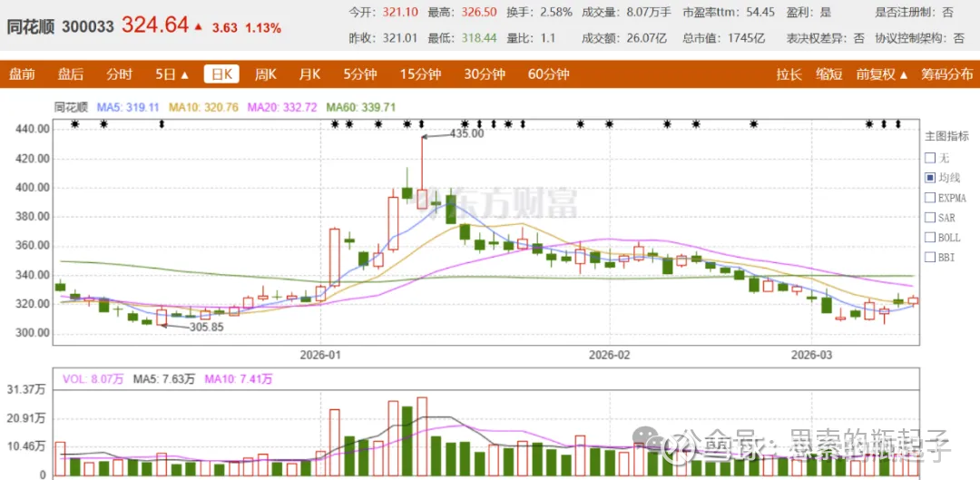Click the VOL: 8.07万 label
980x480 pixels.
tap(92, 378)
